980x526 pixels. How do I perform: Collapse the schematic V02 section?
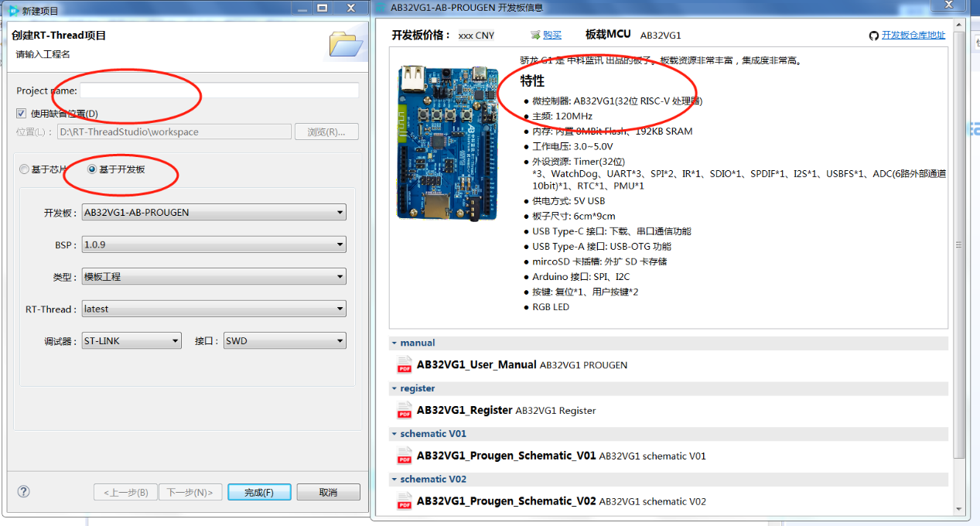(x=394, y=480)
